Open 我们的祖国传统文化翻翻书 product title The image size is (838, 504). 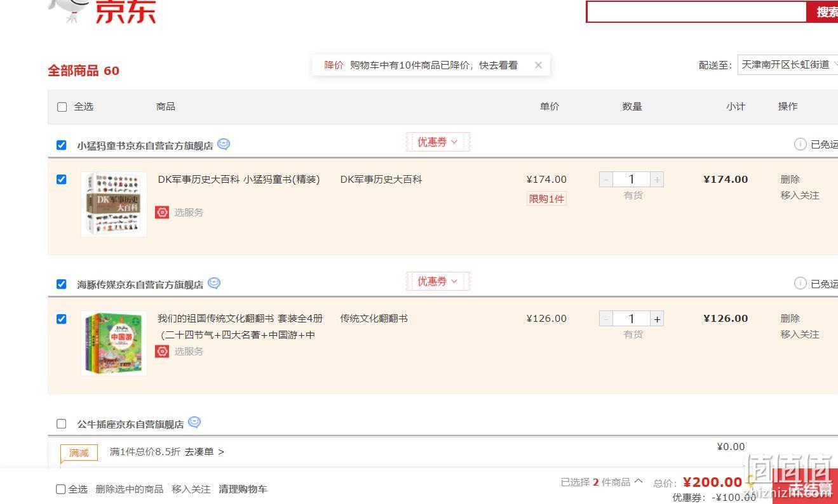click(x=240, y=326)
